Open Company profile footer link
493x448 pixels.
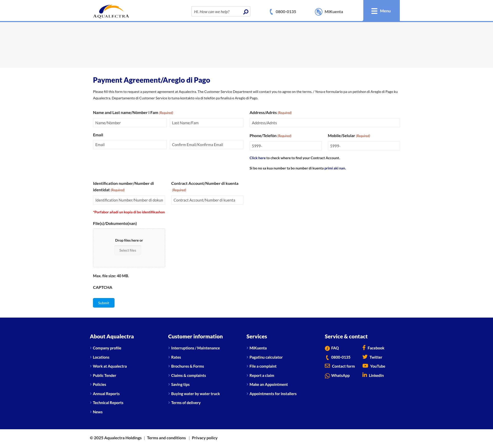[107, 348]
